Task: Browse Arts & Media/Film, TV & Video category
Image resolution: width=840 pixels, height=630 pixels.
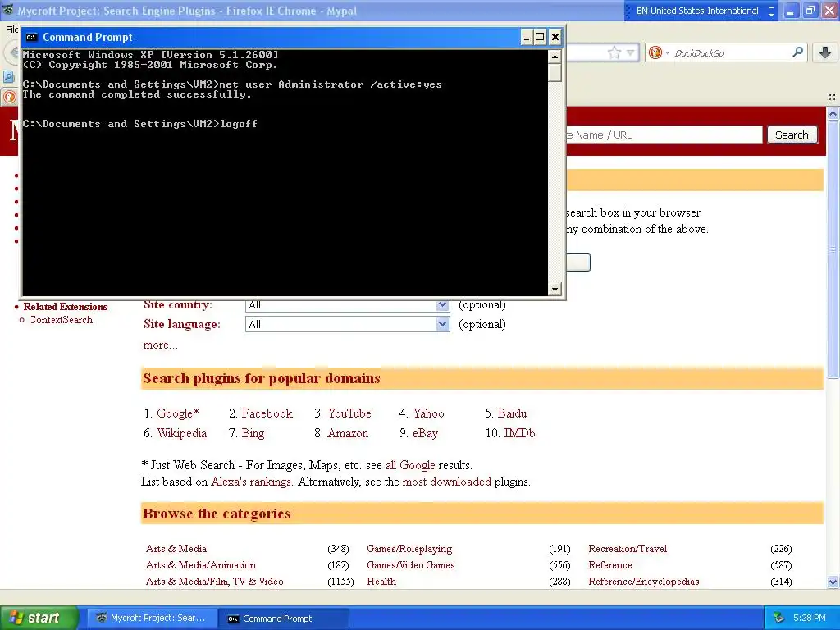Action: click(x=214, y=582)
